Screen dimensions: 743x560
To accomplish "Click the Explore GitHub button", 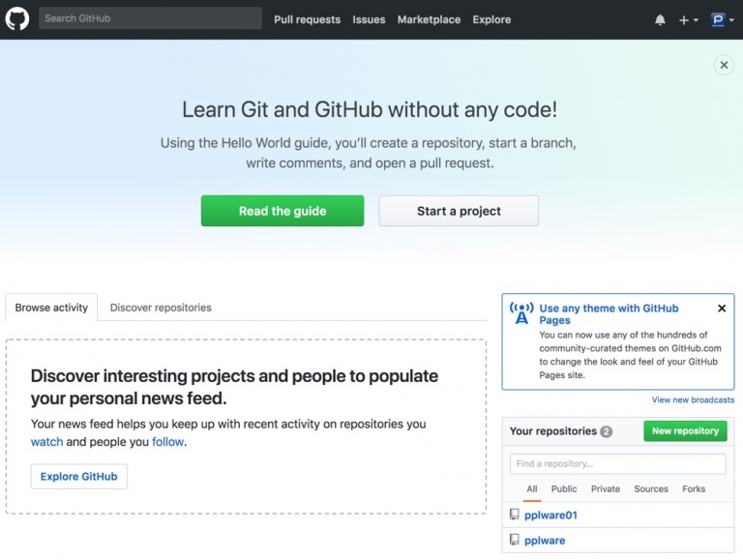I will [x=78, y=476].
